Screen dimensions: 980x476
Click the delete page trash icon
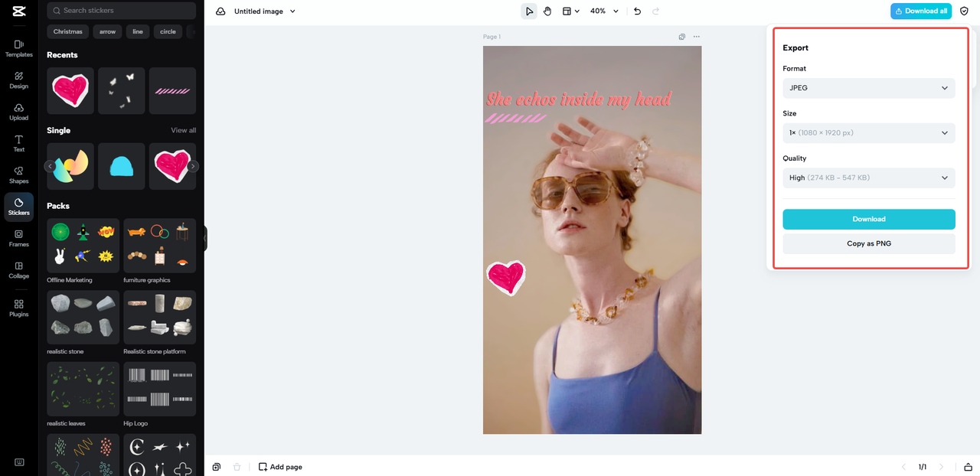tap(237, 467)
